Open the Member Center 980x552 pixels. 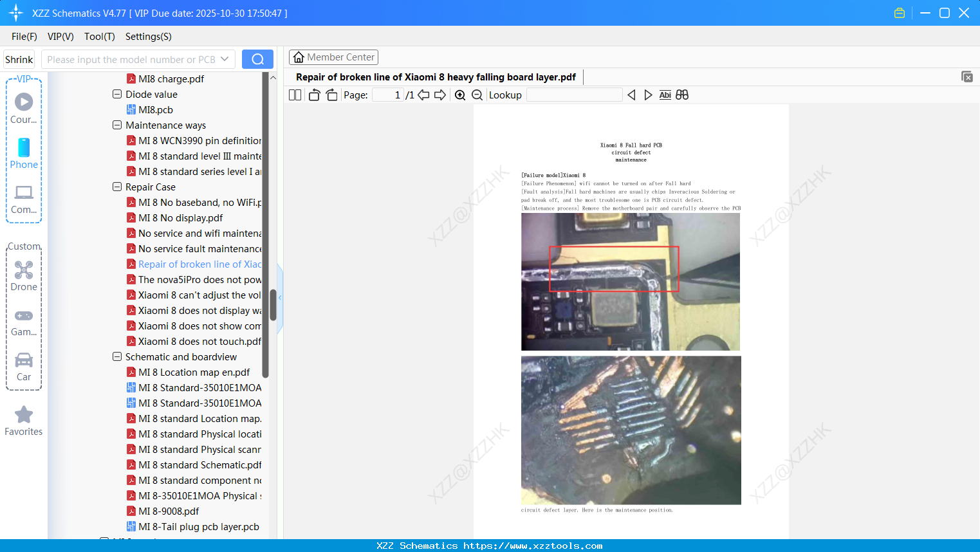(x=333, y=57)
